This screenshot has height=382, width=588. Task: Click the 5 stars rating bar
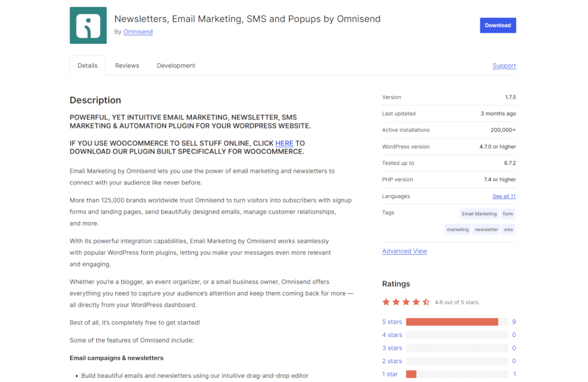[457, 322]
